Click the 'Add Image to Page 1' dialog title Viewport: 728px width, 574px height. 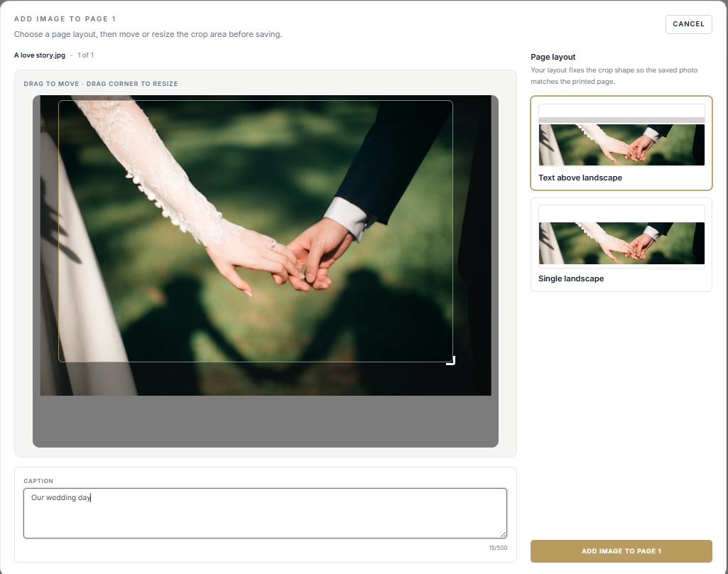pos(65,19)
